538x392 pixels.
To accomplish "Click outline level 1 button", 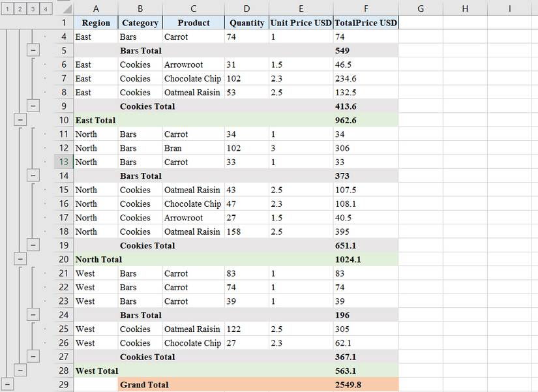I will [x=7, y=9].
